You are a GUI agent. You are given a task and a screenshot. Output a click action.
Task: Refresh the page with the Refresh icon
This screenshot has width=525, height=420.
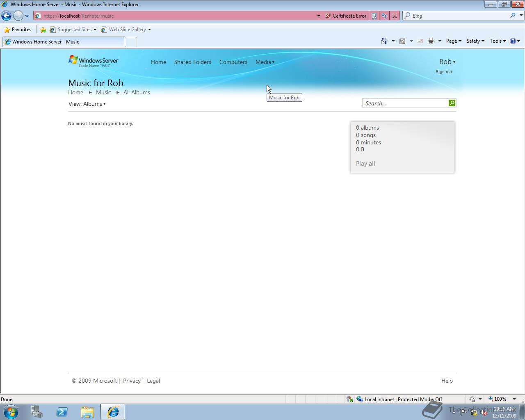[x=384, y=16]
